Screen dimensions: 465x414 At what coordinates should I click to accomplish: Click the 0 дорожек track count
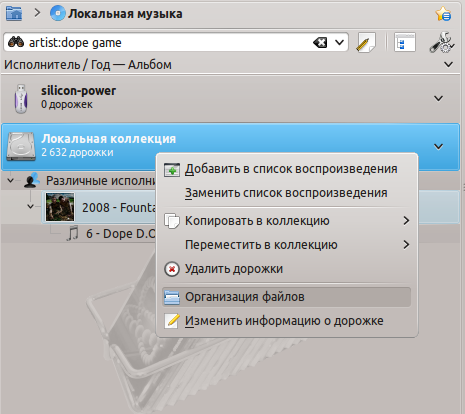(67, 105)
